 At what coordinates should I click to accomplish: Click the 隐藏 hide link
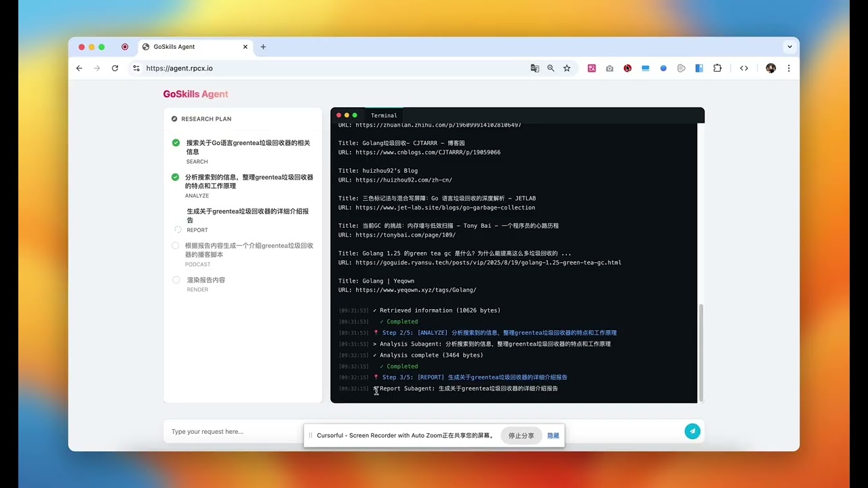point(553,436)
